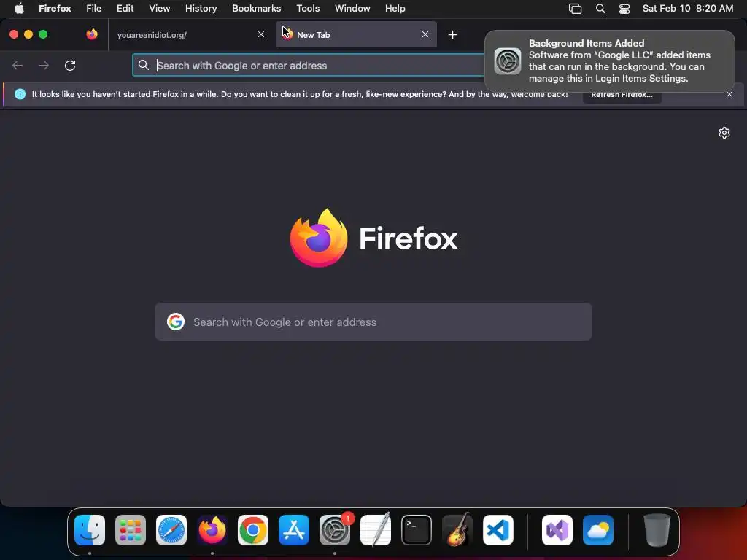Open the Apple menu
The image size is (747, 560).
point(19,9)
